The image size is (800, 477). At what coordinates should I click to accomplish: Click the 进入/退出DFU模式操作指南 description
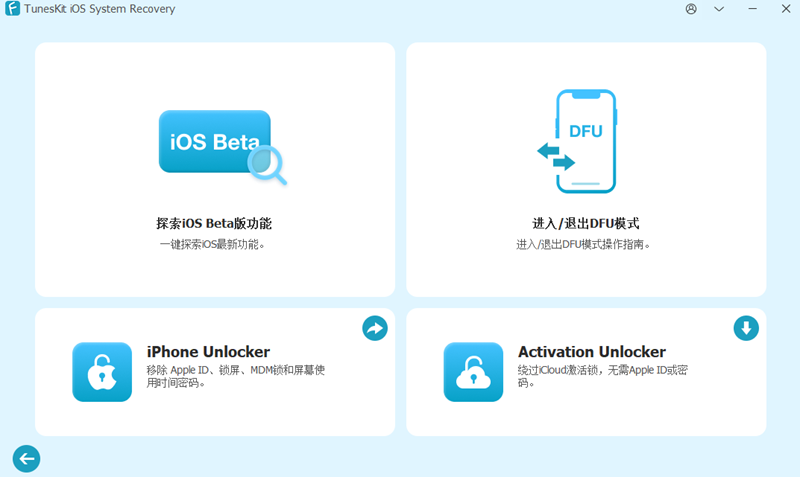pos(584,244)
